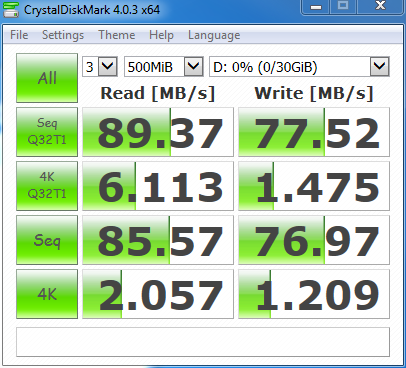The image size is (406, 368).
Task: Open the File menu
Action: 19,35
